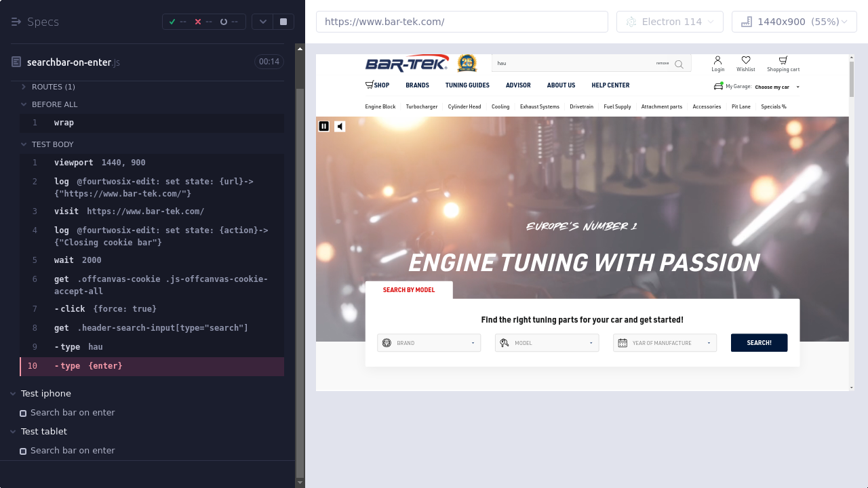This screenshot has height=488, width=868.
Task: Open the viewport size 1440x900 dropdown
Action: 794,22
